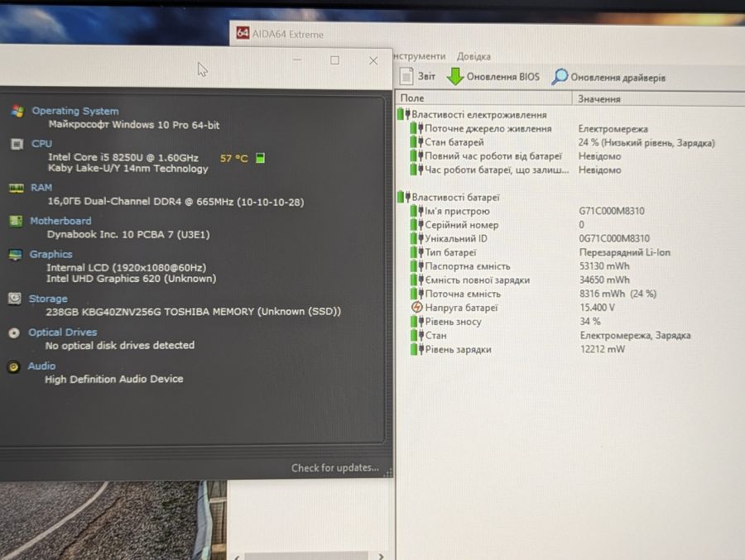Select the Рівень зарядки row
This screenshot has width=745, height=560.
570,349
